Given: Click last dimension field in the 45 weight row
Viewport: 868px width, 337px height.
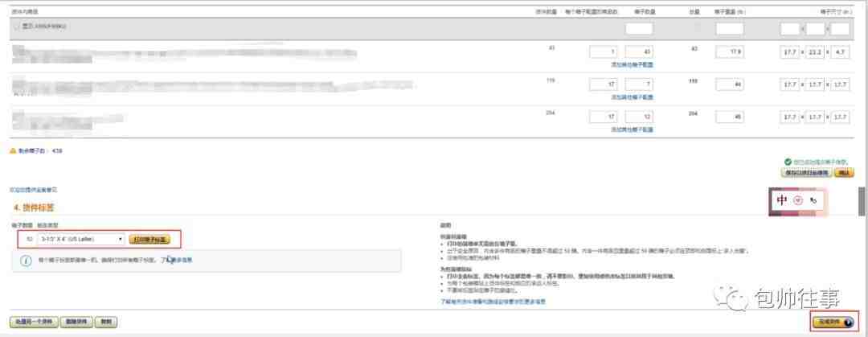Looking at the screenshot, I should [840, 117].
